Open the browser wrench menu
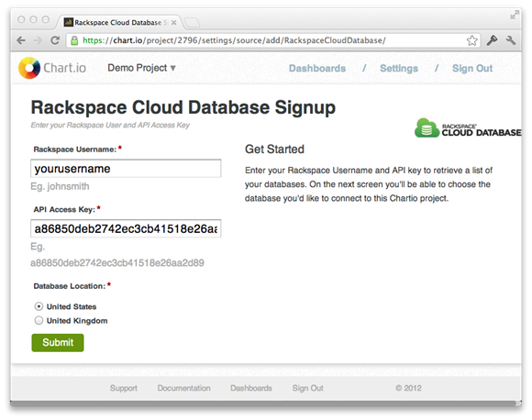 511,40
